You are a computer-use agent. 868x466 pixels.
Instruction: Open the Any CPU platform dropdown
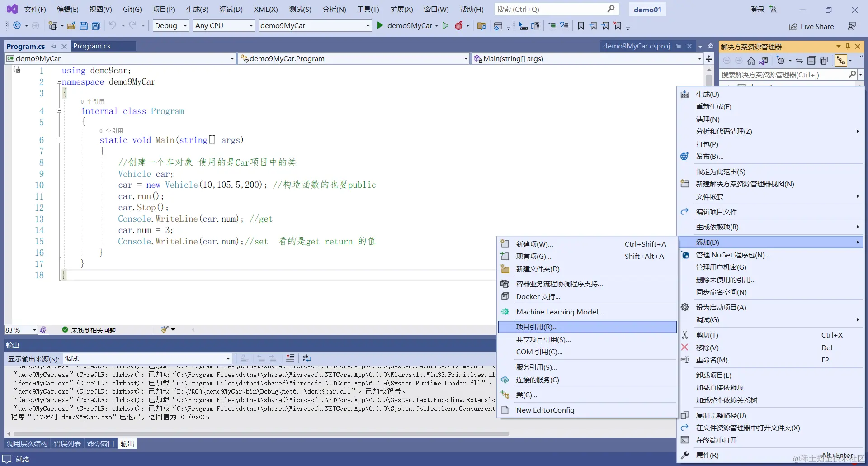coord(224,26)
